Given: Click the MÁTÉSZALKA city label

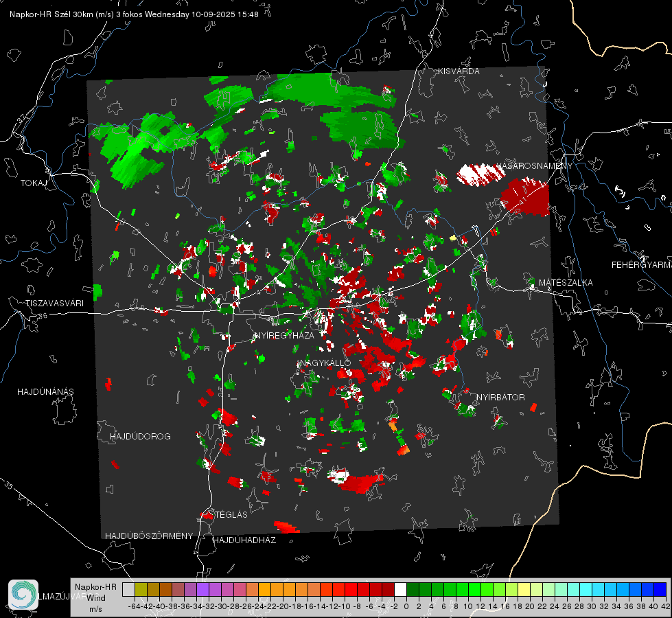Looking at the screenshot, I should tap(566, 283).
